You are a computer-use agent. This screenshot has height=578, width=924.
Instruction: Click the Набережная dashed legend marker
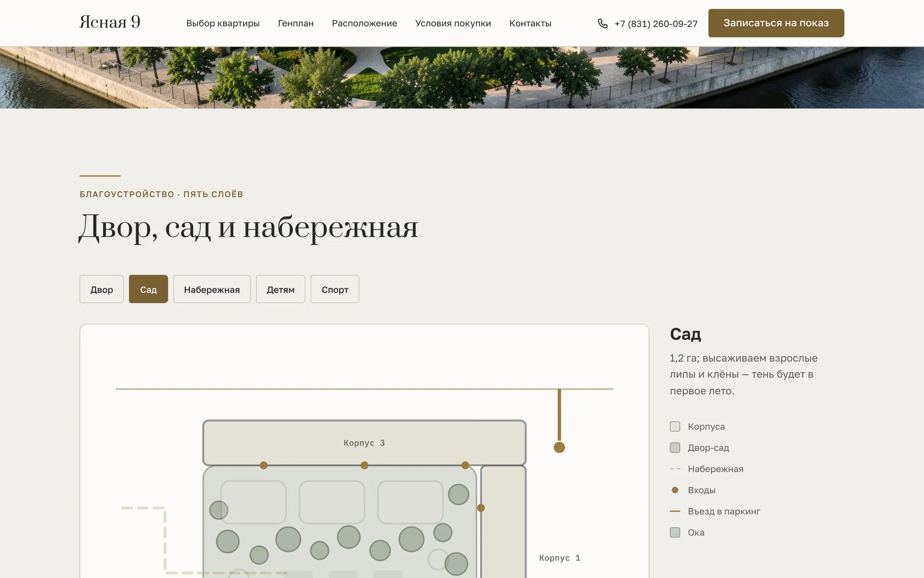coord(675,469)
